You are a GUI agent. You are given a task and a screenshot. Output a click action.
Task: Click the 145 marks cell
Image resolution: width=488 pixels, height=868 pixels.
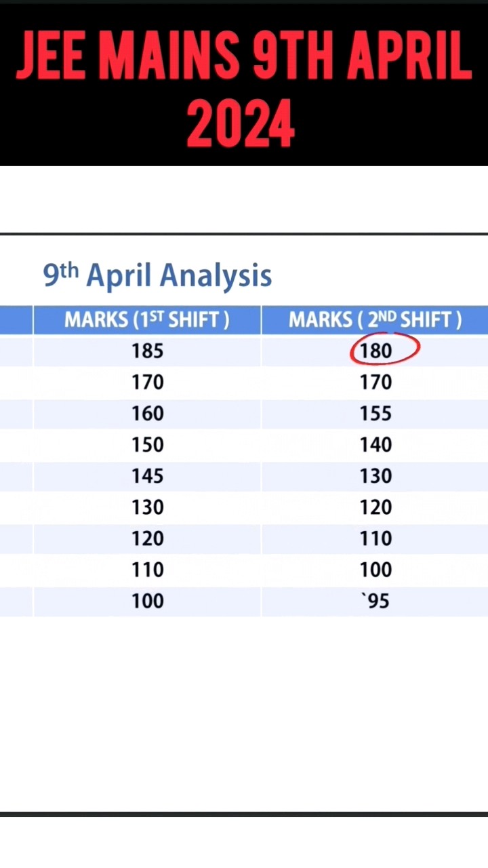pos(147,476)
